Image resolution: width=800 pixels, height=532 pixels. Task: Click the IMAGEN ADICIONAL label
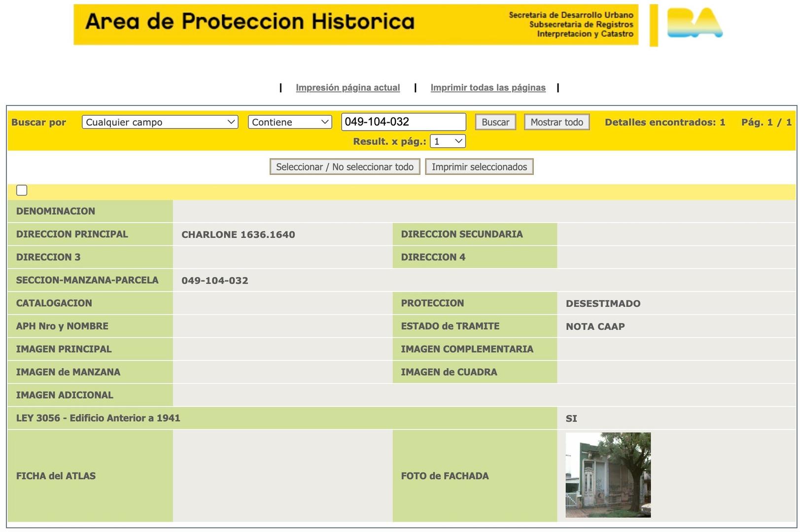tap(65, 395)
